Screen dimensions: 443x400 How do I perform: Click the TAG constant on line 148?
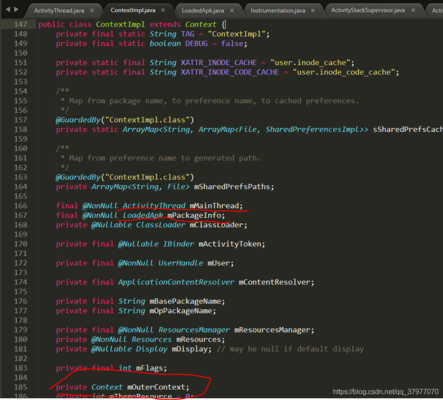point(188,34)
